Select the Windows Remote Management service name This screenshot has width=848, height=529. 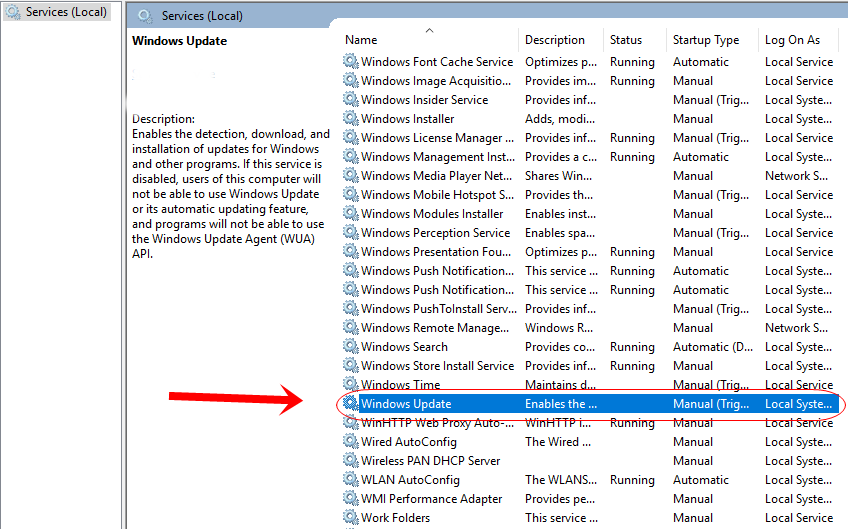[435, 328]
